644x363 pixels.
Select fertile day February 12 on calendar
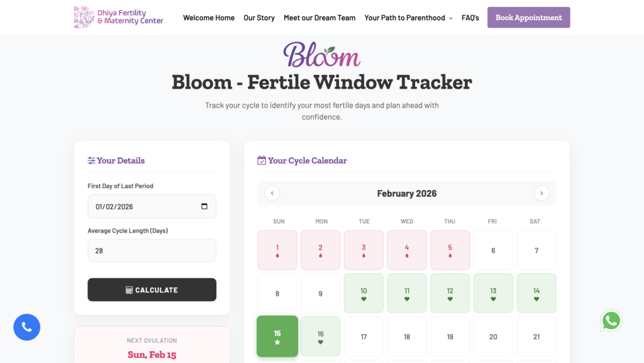click(x=450, y=293)
